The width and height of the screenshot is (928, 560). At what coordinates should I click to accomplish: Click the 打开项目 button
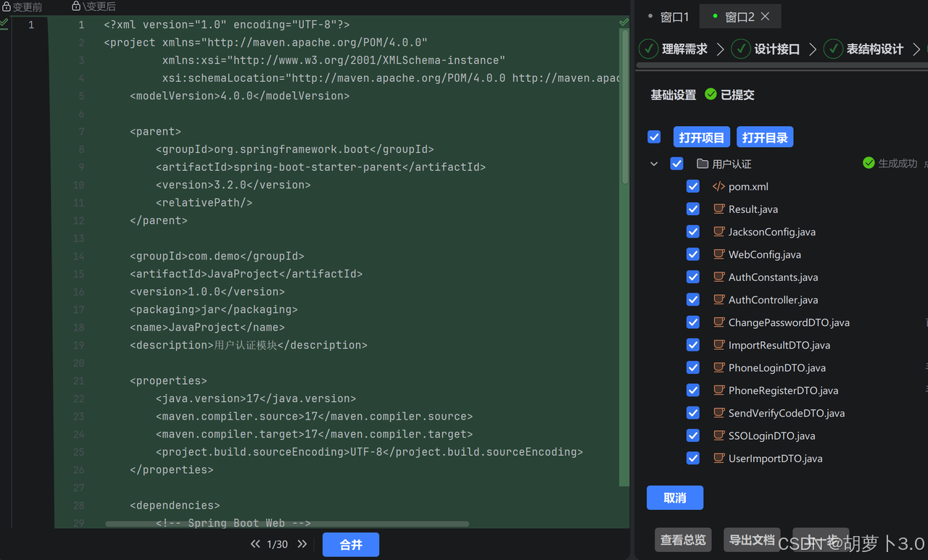click(x=702, y=137)
